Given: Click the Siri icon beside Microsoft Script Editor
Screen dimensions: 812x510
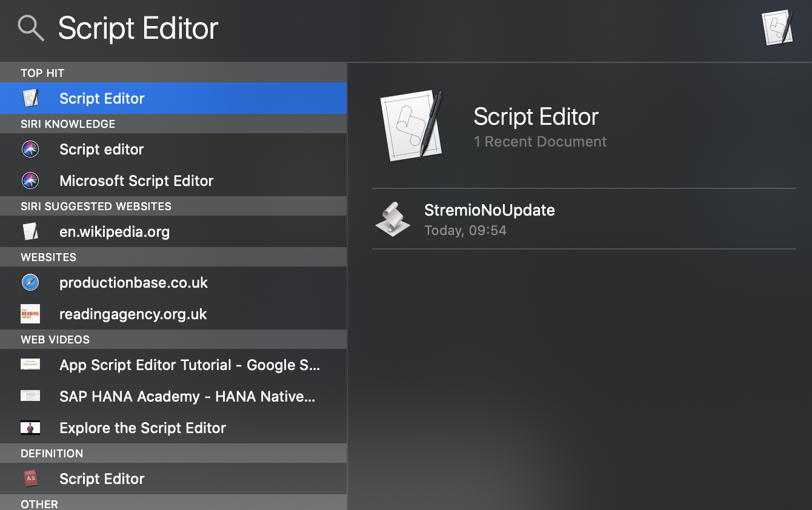Looking at the screenshot, I should pyautogui.click(x=30, y=180).
